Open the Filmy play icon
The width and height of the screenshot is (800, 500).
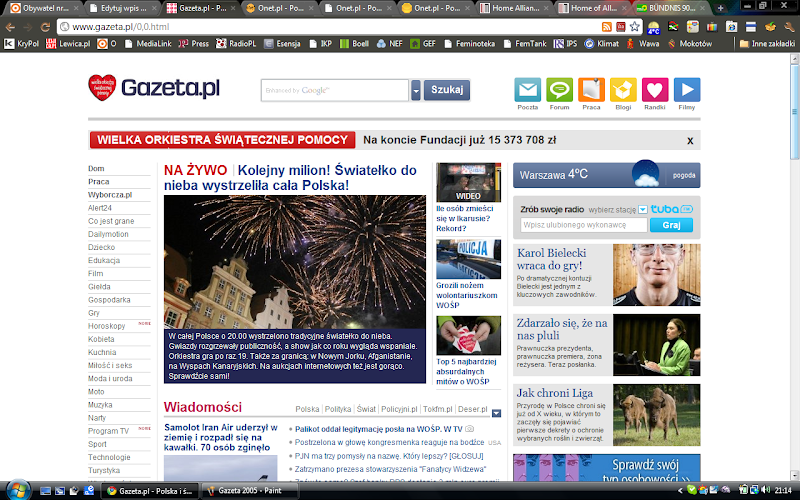coord(687,90)
